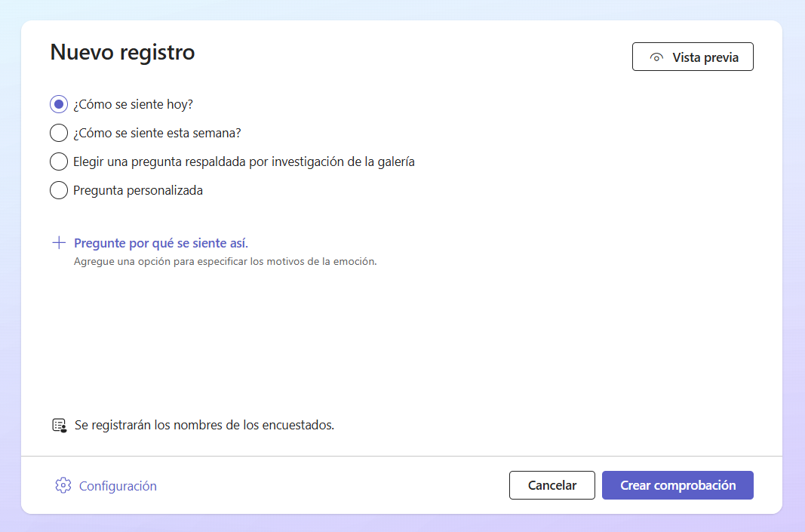This screenshot has height=532, width=805.
Task: Click Crear comprobación
Action: click(677, 485)
